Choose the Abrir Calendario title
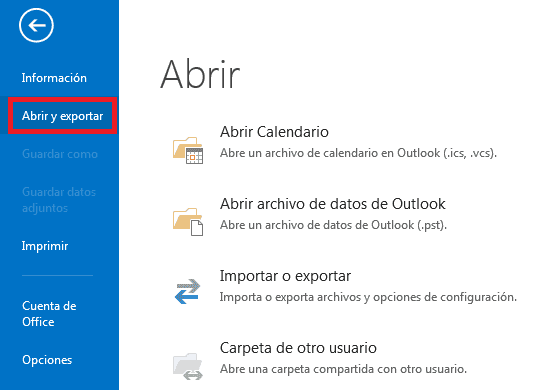This screenshot has width=536, height=390. tap(274, 132)
